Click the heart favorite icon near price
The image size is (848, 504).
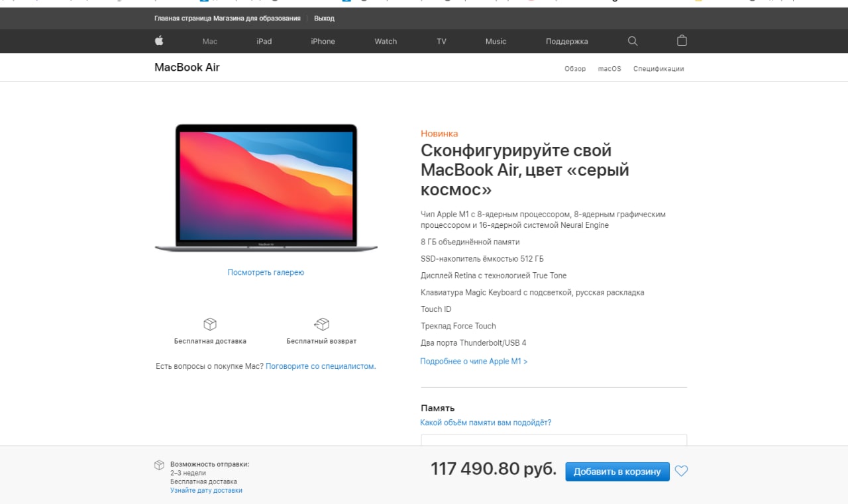(681, 472)
